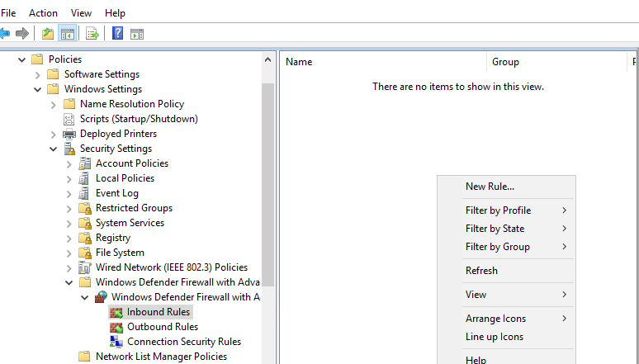The image size is (639, 364).
Task: Sort by the Name column header
Action: pos(383,62)
